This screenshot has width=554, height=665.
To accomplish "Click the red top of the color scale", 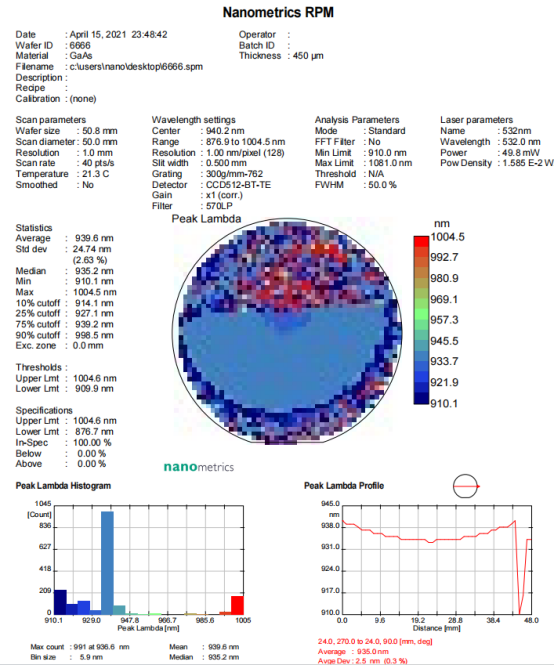I will pyautogui.click(x=421, y=241).
